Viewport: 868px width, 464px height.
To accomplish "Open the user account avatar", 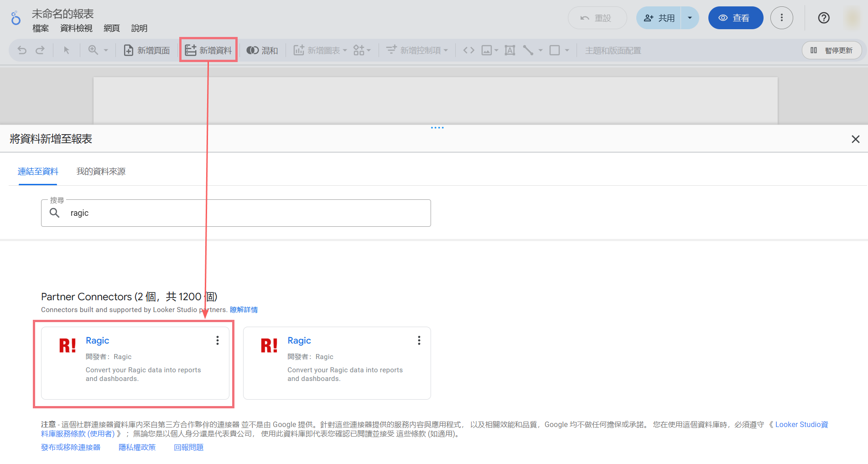I will click(x=852, y=18).
